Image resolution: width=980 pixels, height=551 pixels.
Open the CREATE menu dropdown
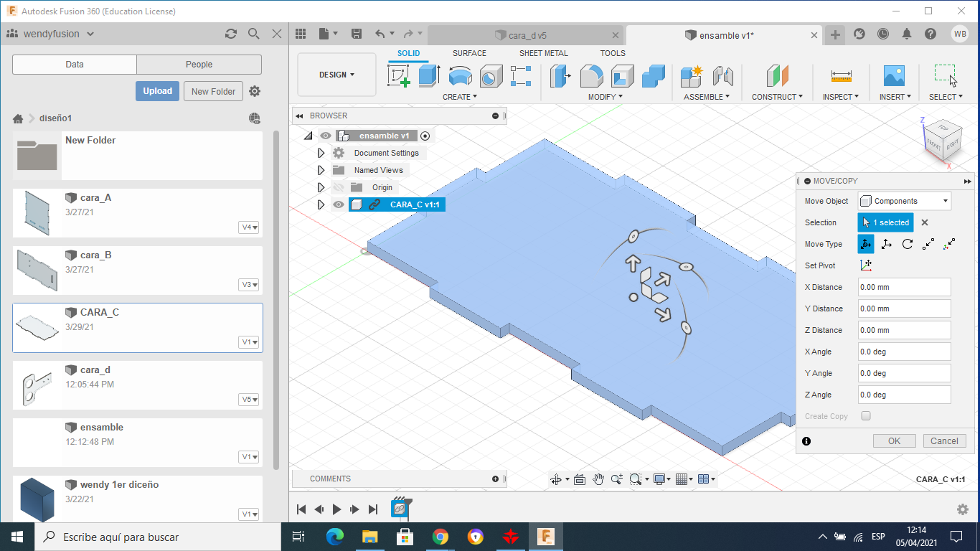pyautogui.click(x=459, y=97)
